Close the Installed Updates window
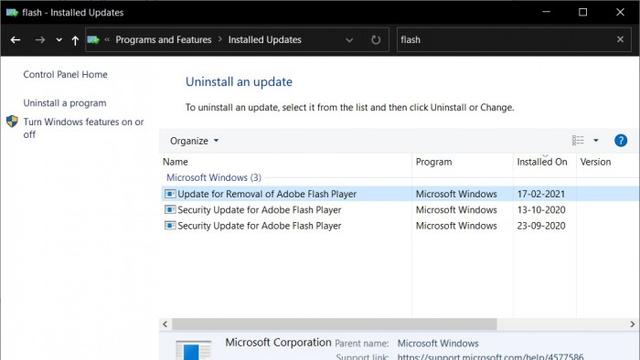This screenshot has width=640, height=360. (x=620, y=12)
